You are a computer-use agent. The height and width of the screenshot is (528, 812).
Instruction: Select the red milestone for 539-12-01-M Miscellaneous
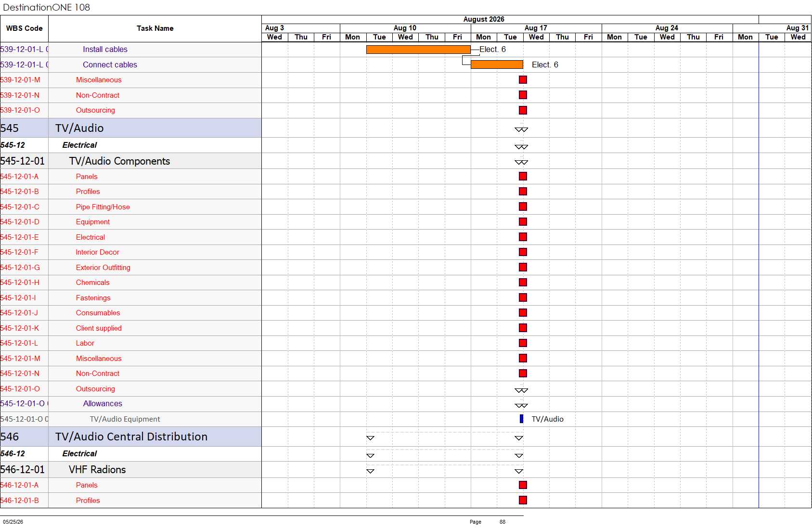pos(523,80)
